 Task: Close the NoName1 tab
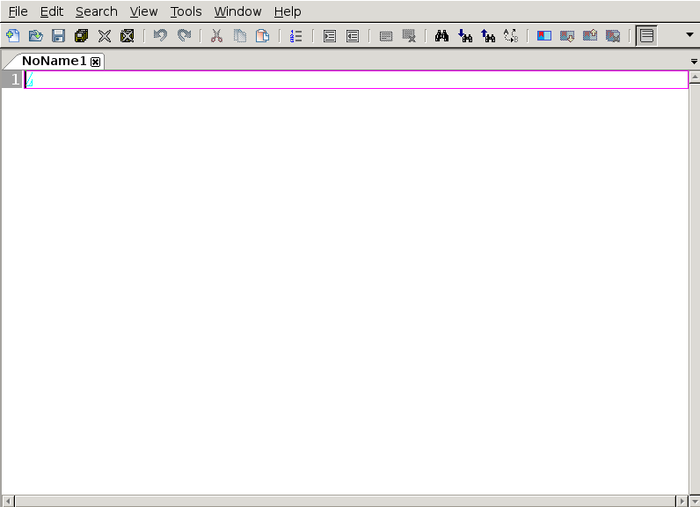point(96,62)
